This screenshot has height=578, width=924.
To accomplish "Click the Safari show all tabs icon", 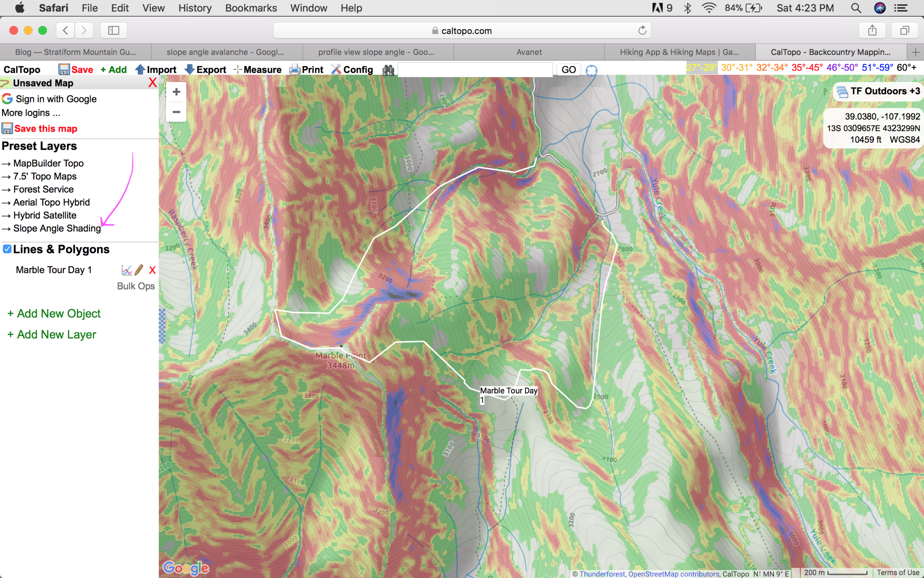I will tap(904, 30).
